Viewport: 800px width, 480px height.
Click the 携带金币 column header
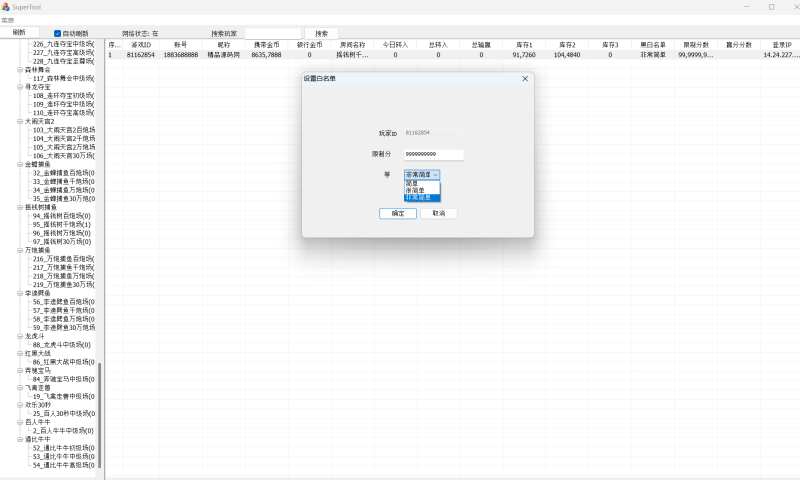pyautogui.click(x=267, y=45)
